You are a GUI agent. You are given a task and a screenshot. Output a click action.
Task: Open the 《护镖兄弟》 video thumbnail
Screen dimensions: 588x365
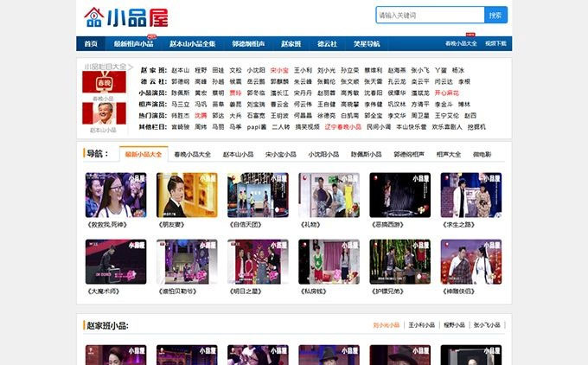click(x=400, y=262)
